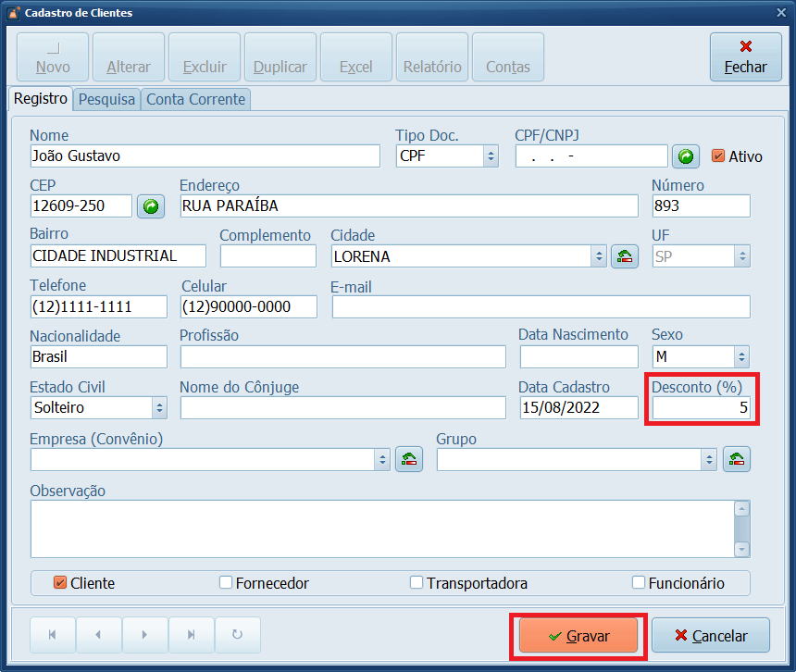The height and width of the screenshot is (672, 796).
Task: Click the Profissão input field
Action: click(x=343, y=356)
